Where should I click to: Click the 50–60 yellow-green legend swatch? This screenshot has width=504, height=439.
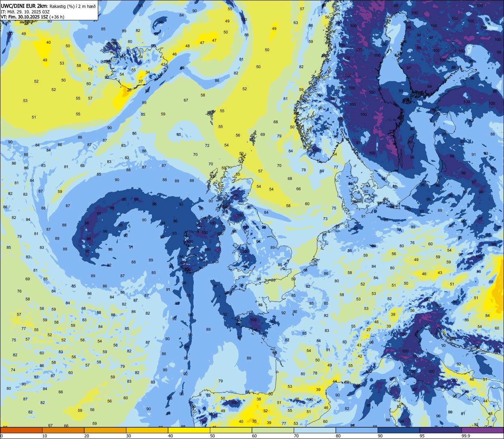coord(231,430)
